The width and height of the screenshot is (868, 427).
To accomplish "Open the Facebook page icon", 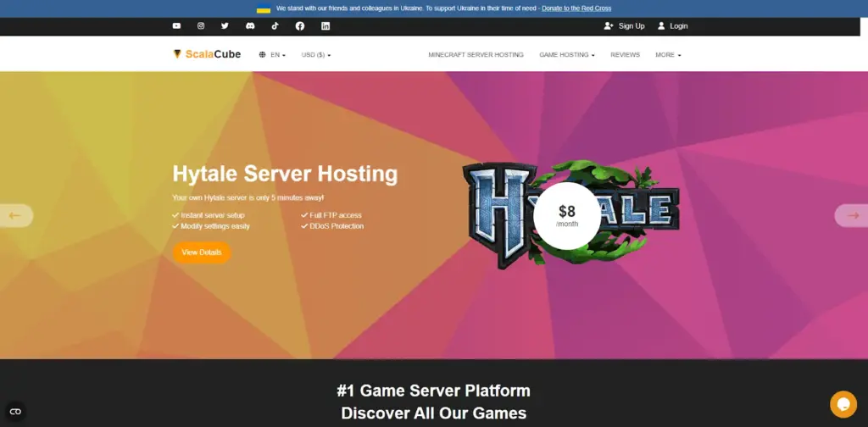I will coord(300,26).
